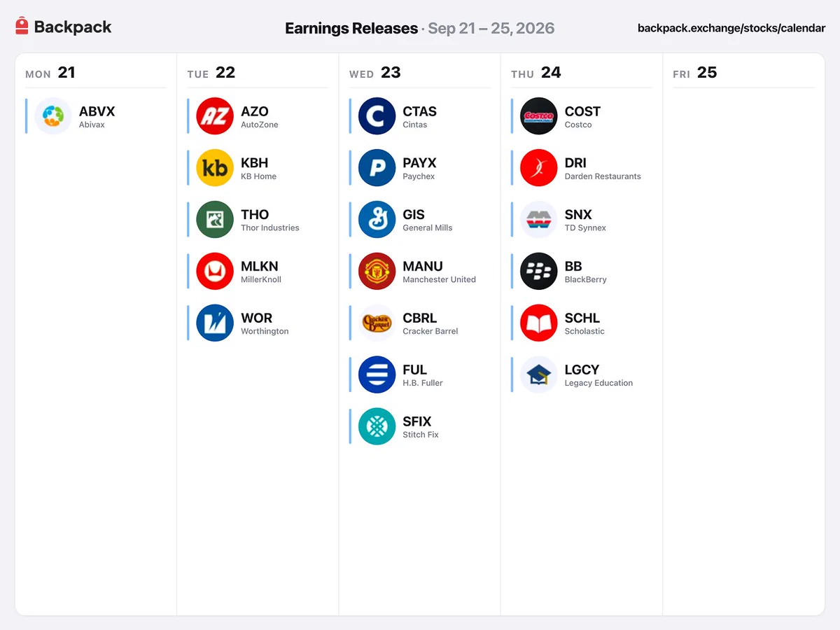Click the CTAS ticker text
Screen dimensions: 840x630
(420, 111)
